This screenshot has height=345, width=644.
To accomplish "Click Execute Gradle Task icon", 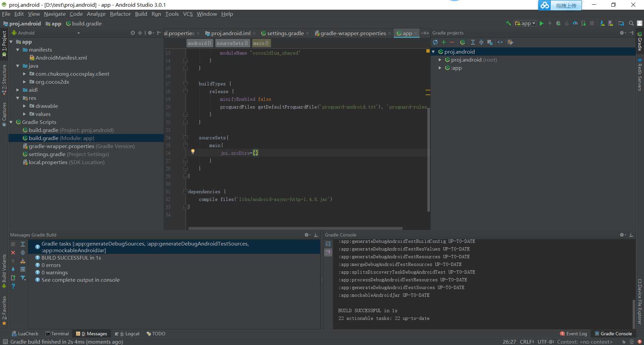I will coord(463,42).
